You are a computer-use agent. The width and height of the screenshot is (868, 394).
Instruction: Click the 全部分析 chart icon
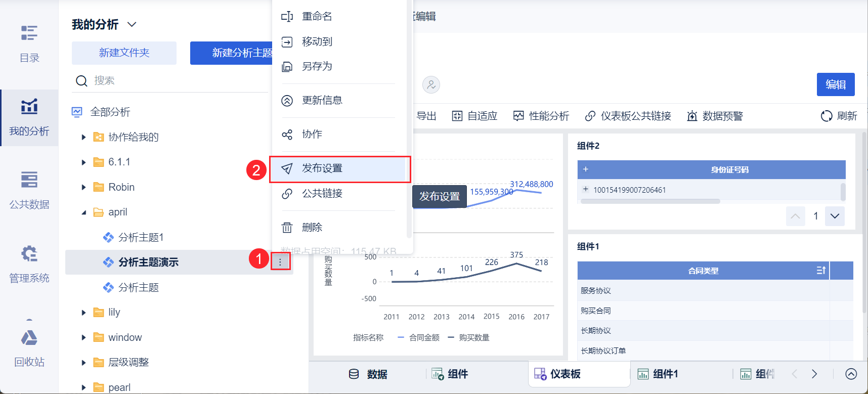(77, 112)
